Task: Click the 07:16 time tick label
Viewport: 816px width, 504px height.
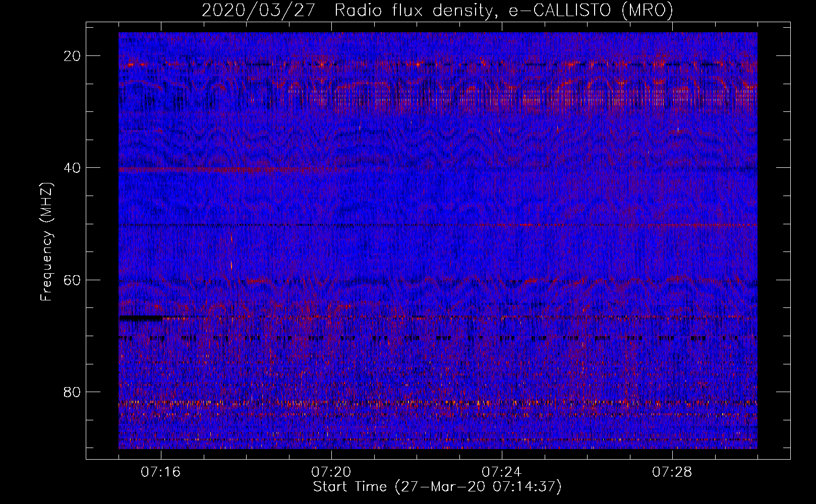Action: (161, 472)
